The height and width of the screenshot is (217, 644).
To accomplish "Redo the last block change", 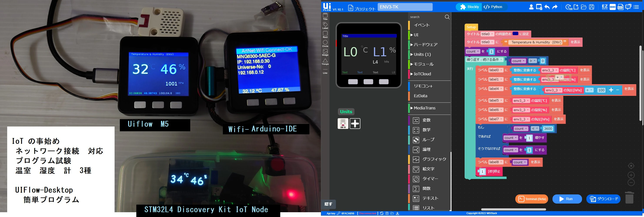I will (555, 7).
